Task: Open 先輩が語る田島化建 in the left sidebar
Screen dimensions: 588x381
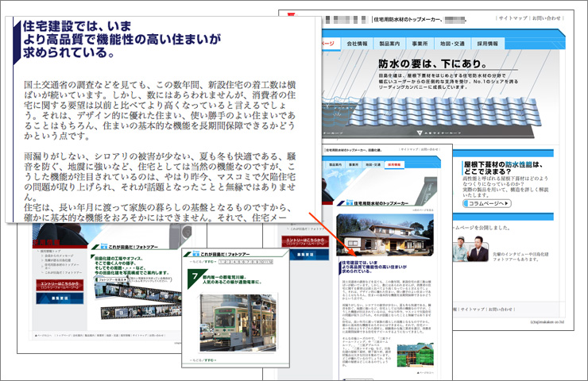Action: 58,260
